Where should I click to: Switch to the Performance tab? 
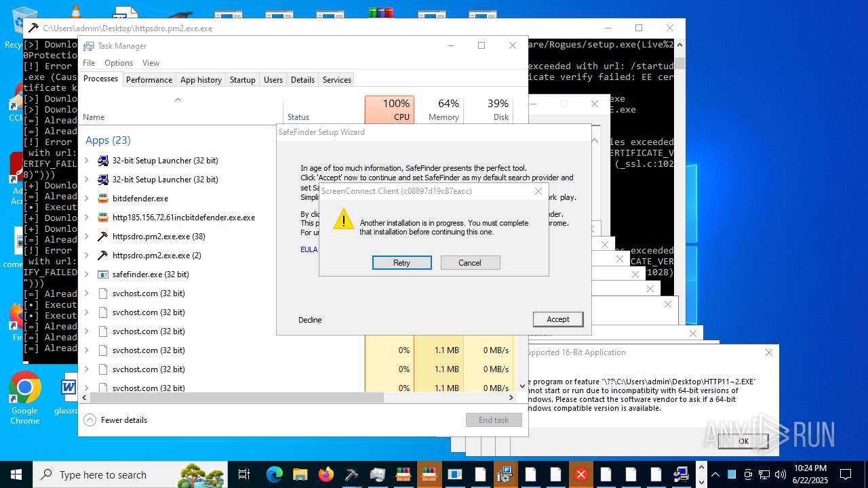pos(149,80)
